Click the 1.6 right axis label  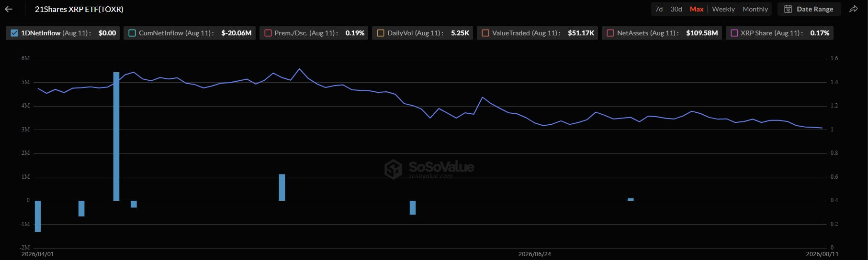(834, 58)
